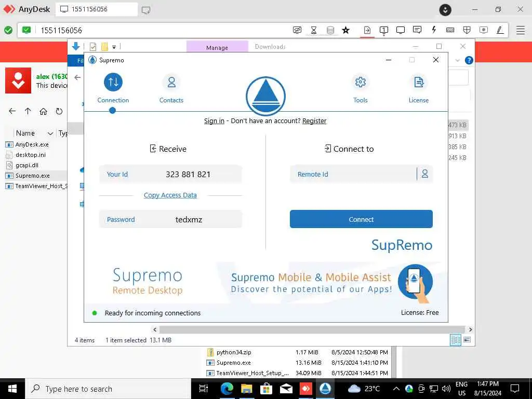Viewport: 532px width, 399px height.
Task: Refresh the AnyDesk file browser list
Action: coord(59,111)
